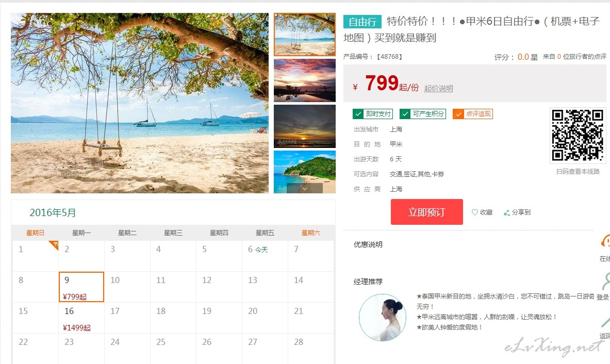Open the QR code for this route

(x=578, y=135)
